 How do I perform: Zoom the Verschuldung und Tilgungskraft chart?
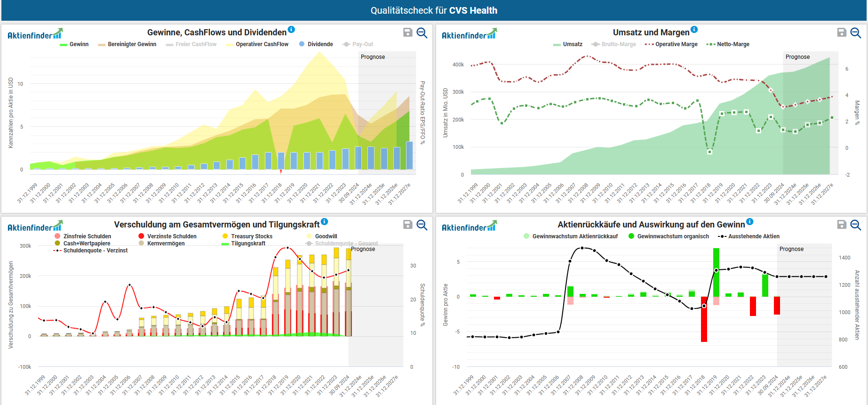point(422,225)
